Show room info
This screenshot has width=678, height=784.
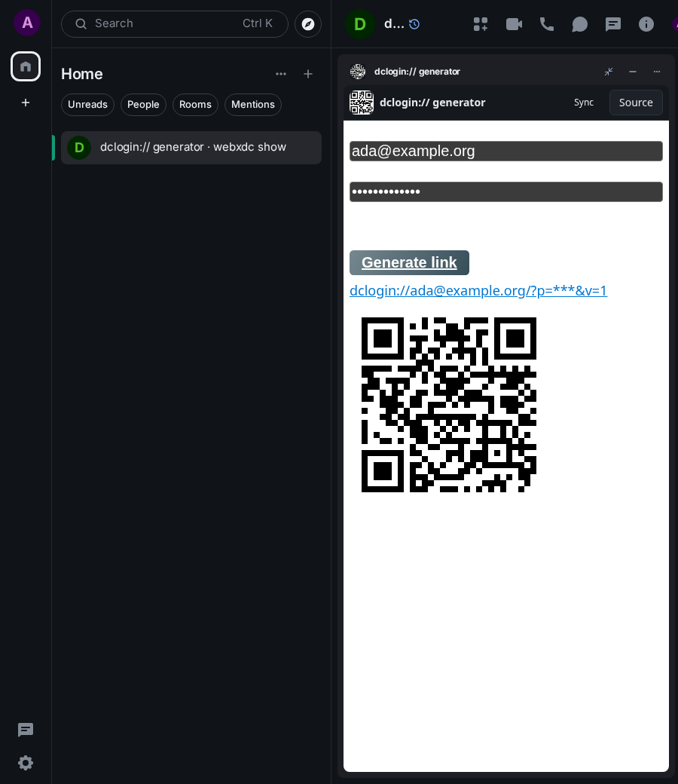point(646,24)
